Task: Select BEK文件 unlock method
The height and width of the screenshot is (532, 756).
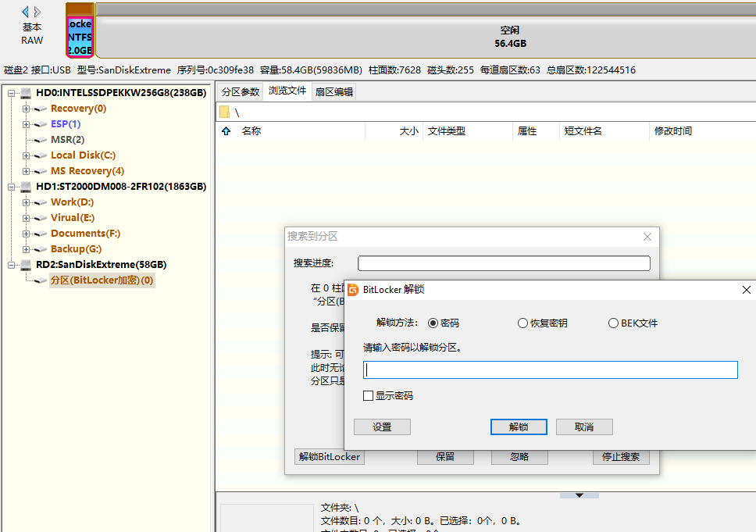Action: (x=633, y=323)
